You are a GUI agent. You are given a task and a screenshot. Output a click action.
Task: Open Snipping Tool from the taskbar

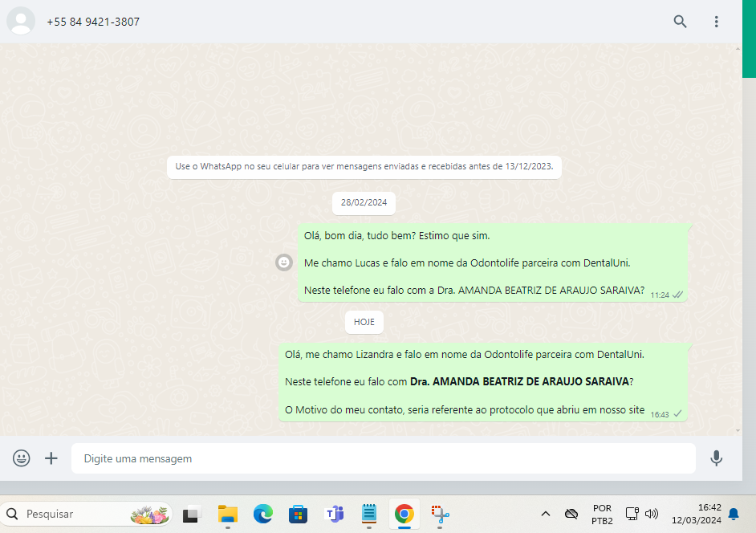coord(440,515)
